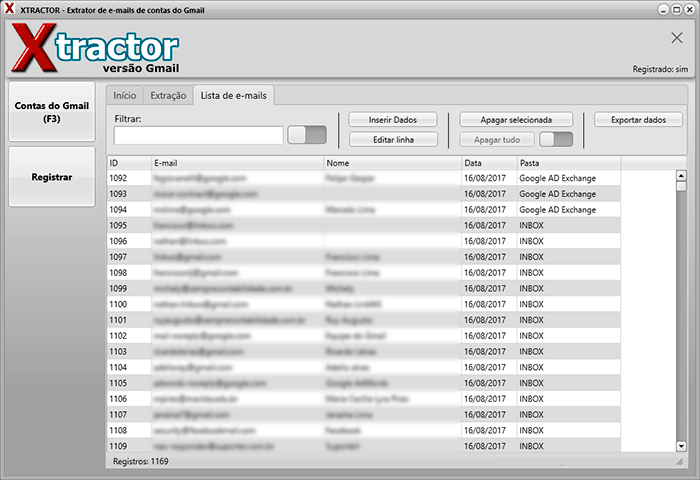Select row with ID 1097

point(363,257)
